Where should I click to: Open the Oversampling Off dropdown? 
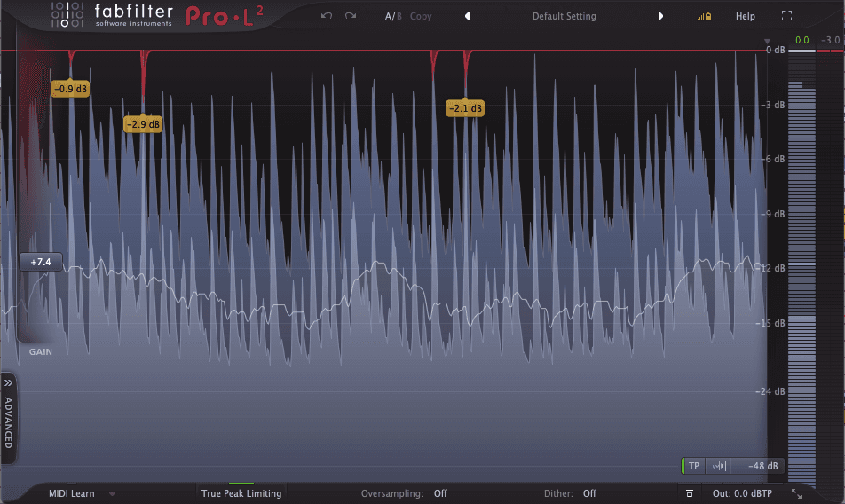pyautogui.click(x=440, y=493)
